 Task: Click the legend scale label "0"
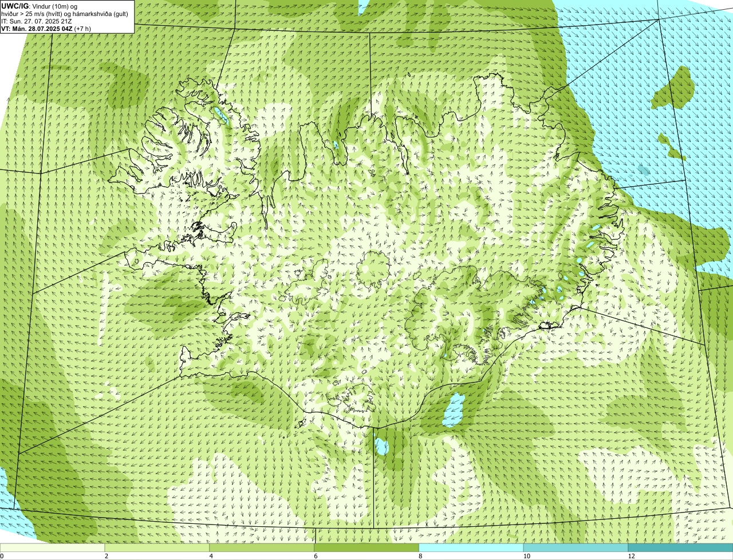(x=2, y=556)
